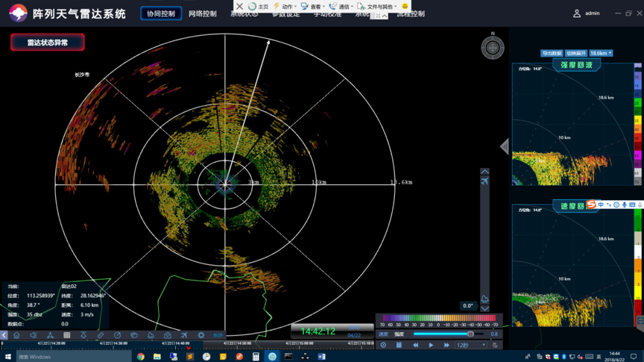Open the taskbar notification center icon
Viewport: 644px width, 362px height.
(634, 357)
